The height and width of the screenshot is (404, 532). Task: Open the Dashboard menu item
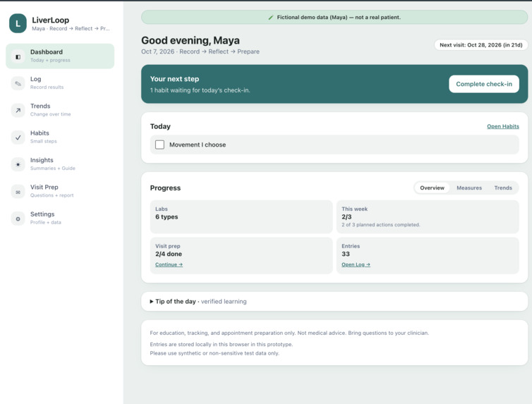(60, 56)
